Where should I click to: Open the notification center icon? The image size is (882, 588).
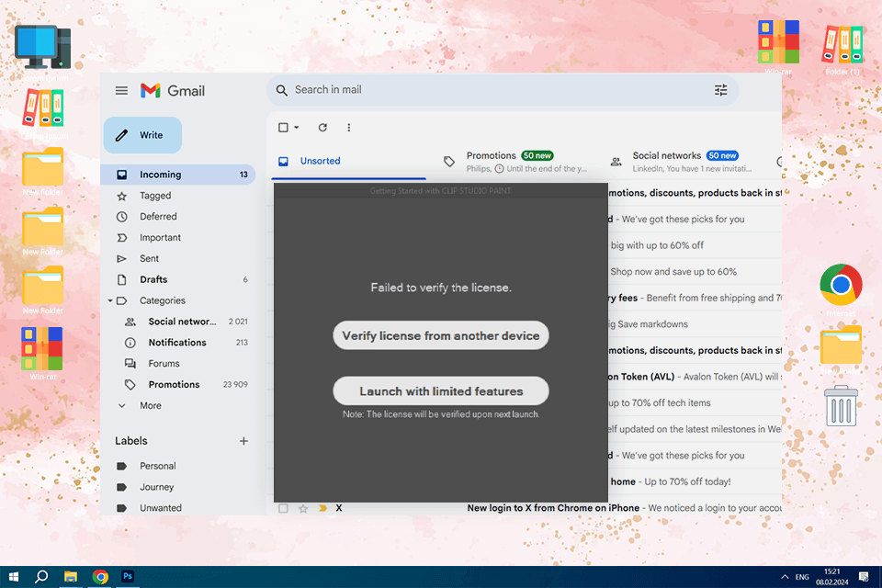click(x=864, y=577)
